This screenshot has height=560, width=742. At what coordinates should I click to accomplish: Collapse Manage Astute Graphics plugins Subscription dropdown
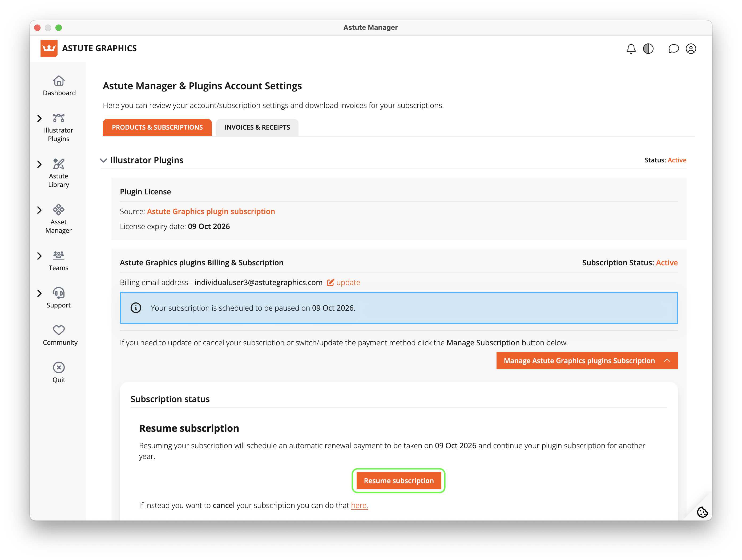tap(587, 361)
